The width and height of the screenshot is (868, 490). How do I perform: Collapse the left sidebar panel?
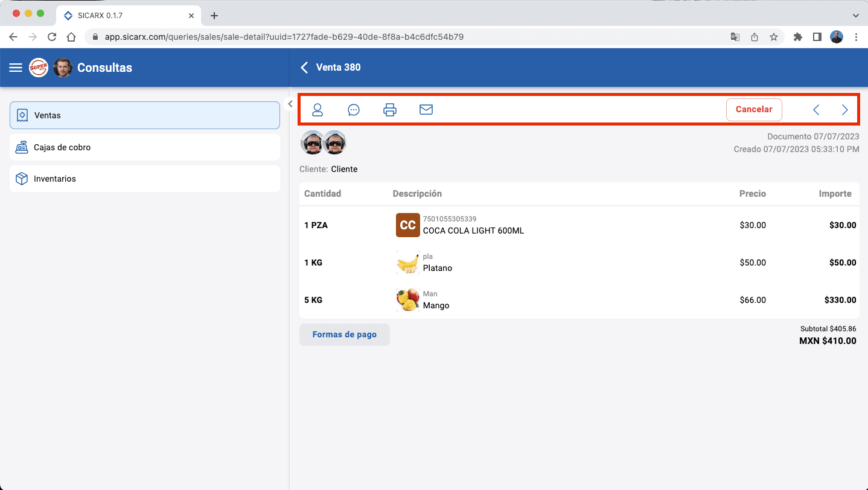290,104
